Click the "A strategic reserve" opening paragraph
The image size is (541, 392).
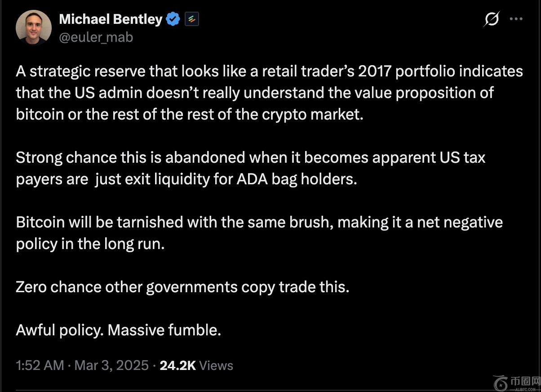pyautogui.click(x=269, y=93)
